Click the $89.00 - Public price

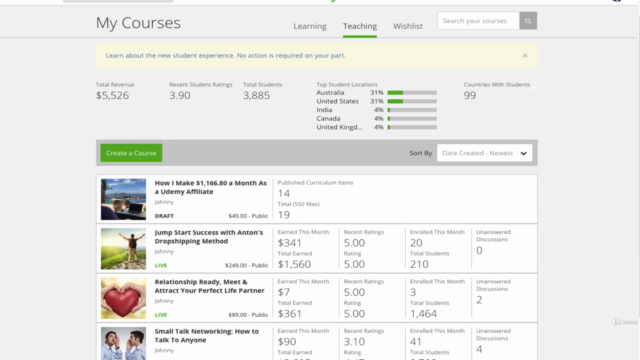coord(248,315)
